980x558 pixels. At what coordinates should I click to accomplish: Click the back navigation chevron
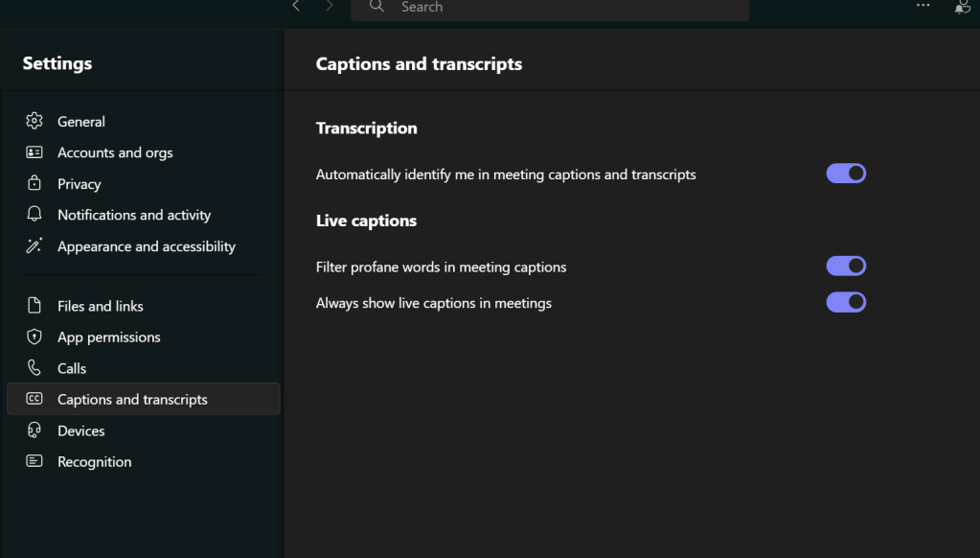[296, 6]
